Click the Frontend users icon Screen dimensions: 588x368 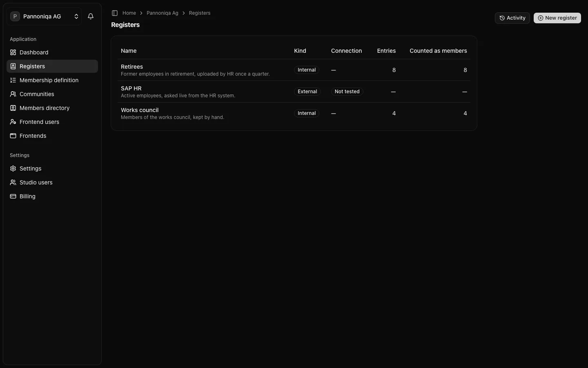(x=13, y=122)
